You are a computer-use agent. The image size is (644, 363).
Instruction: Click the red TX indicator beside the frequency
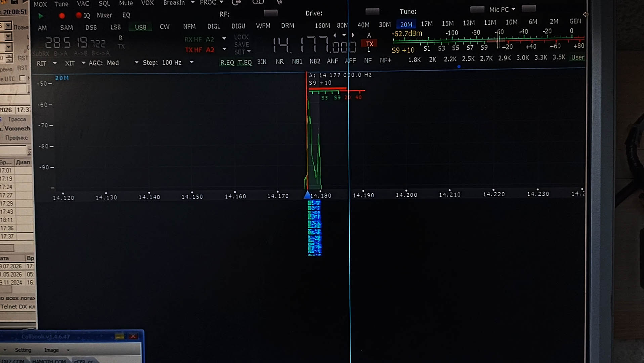pyautogui.click(x=370, y=44)
